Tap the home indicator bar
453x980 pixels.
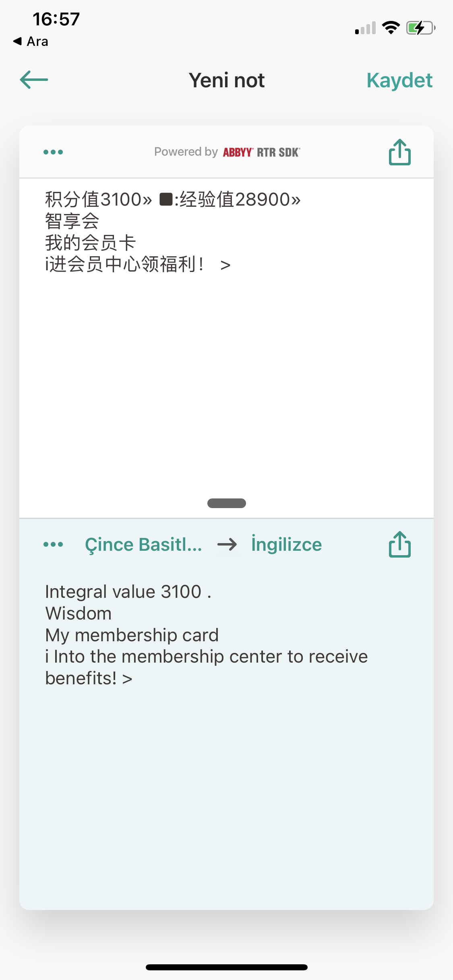point(227,967)
